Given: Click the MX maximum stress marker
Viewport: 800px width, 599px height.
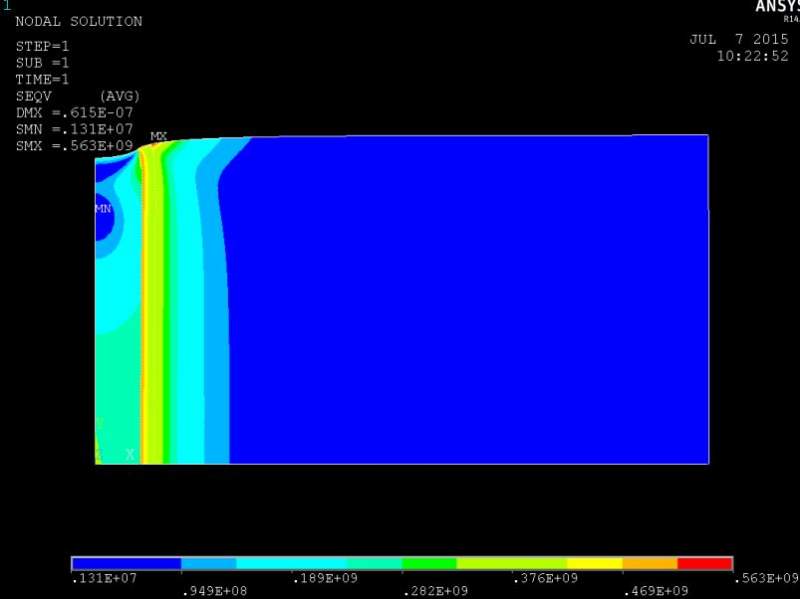Looking at the screenshot, I should [159, 136].
